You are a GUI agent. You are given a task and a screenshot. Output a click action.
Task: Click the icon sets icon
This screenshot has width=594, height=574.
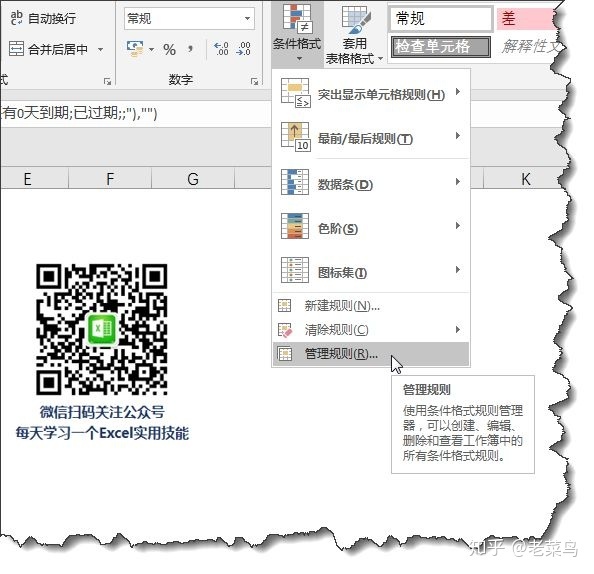295,270
